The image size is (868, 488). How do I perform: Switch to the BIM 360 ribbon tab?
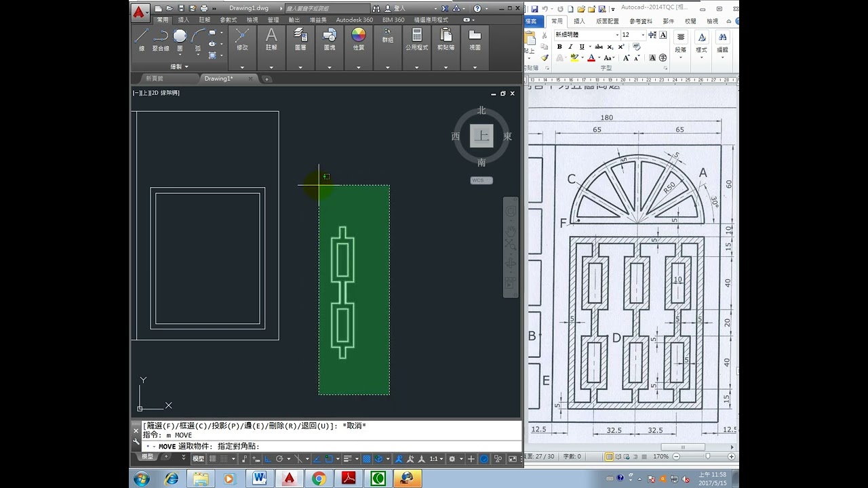click(393, 20)
